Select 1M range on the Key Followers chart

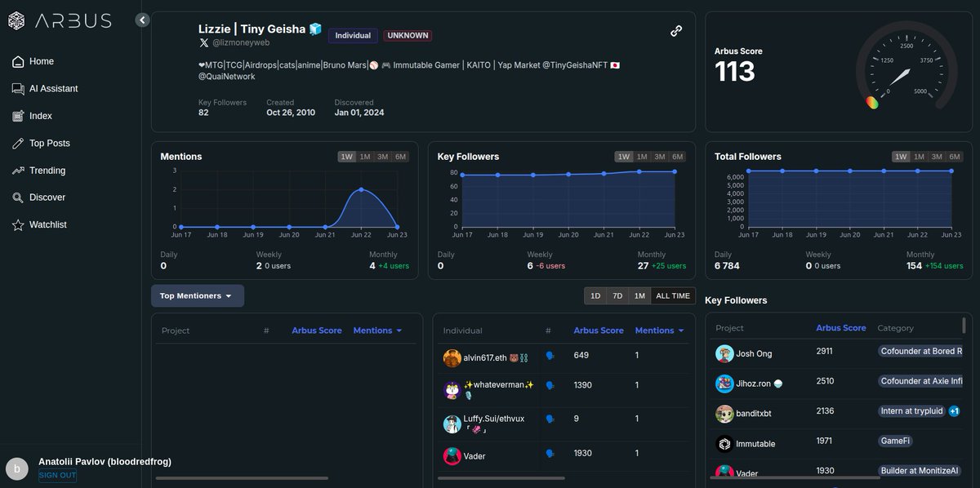click(x=642, y=157)
